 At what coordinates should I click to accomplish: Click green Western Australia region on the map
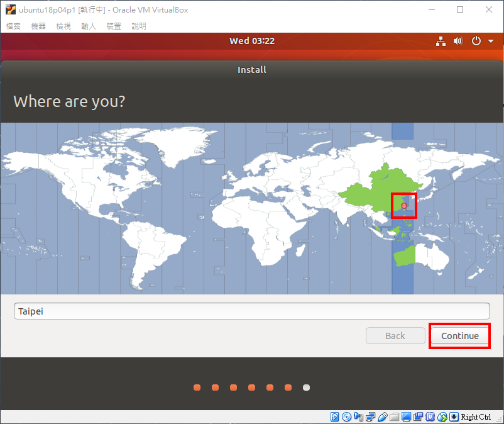(x=404, y=257)
